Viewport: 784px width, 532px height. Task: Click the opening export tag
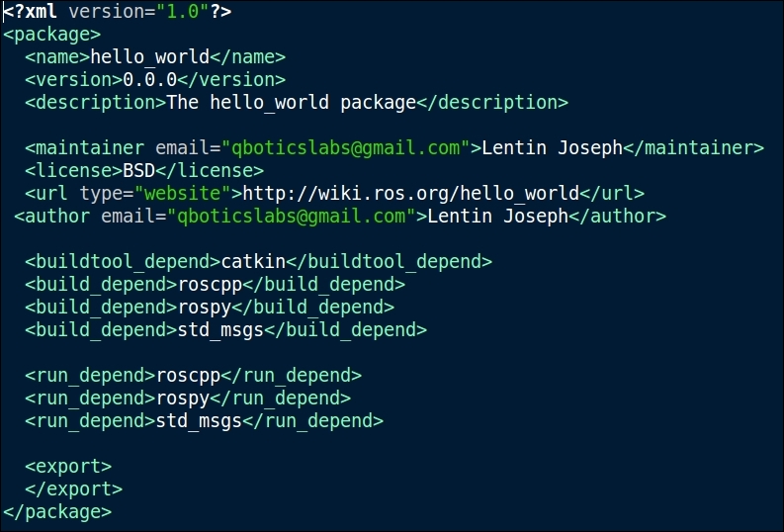[x=68, y=467]
